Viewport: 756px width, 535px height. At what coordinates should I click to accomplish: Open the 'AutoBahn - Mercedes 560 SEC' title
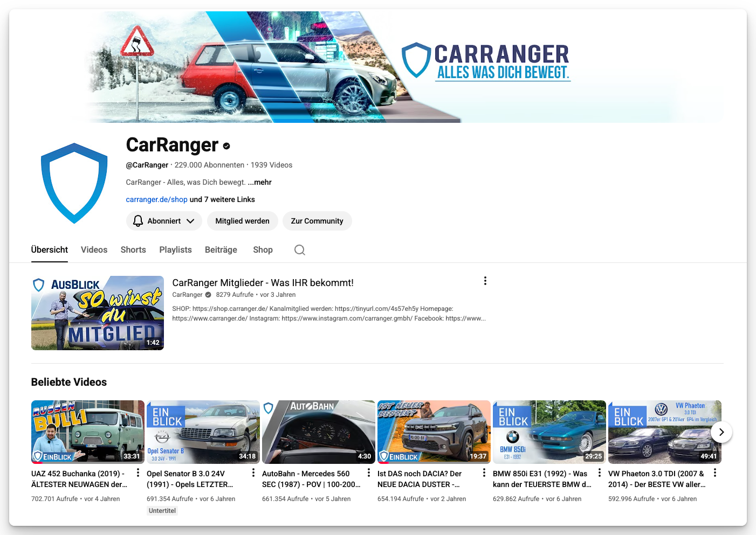(311, 479)
